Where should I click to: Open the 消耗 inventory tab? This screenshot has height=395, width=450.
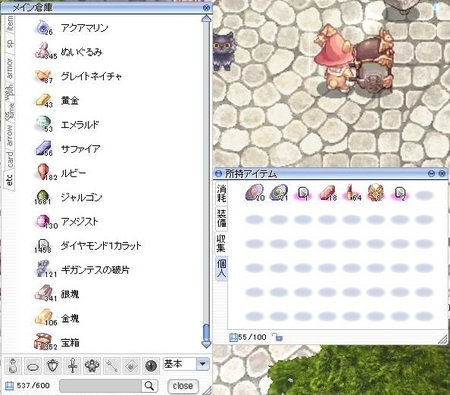pos(222,194)
